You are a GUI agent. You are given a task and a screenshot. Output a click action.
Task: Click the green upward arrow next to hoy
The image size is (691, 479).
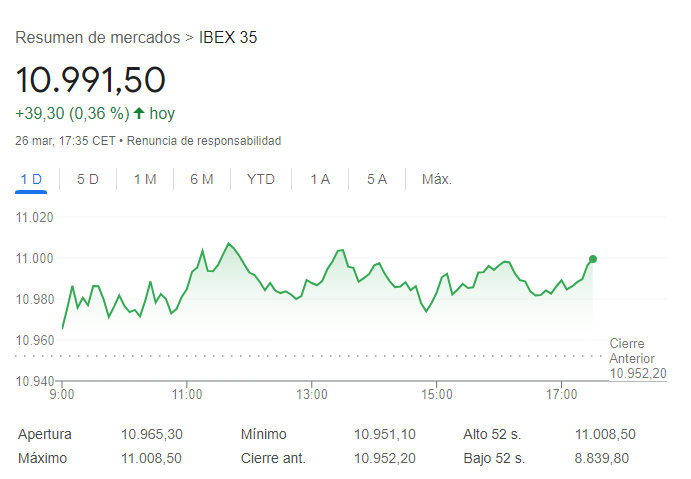pyautogui.click(x=139, y=113)
